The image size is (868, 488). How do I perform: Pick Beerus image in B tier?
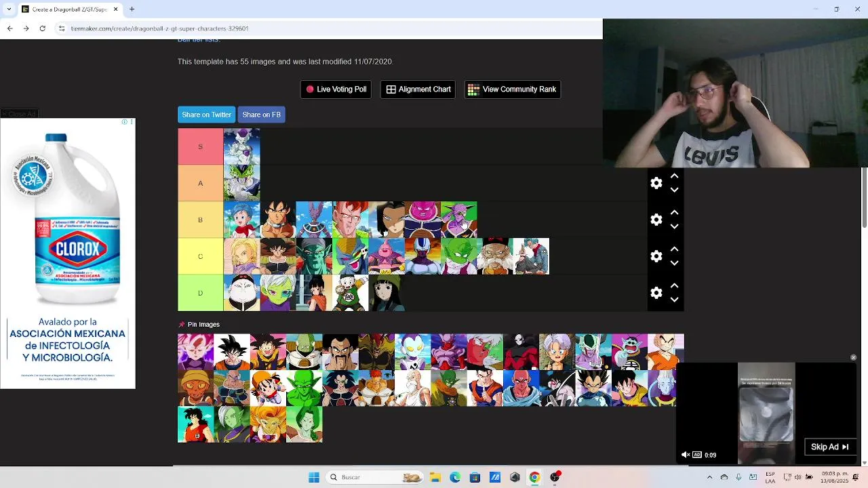coord(314,220)
